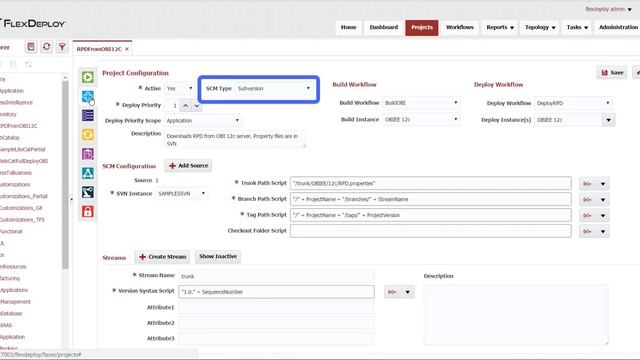
Task: Click the explorer tree vertical scrollbar
Action: click(65, 175)
